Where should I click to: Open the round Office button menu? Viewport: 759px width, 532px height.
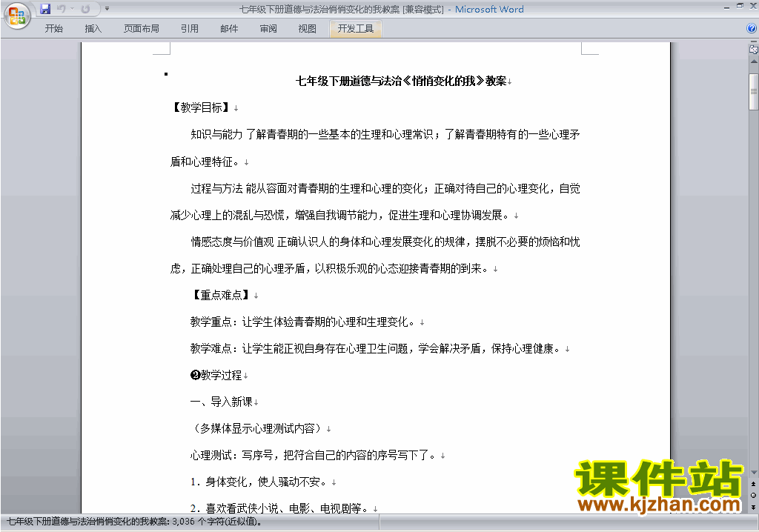pos(17,16)
